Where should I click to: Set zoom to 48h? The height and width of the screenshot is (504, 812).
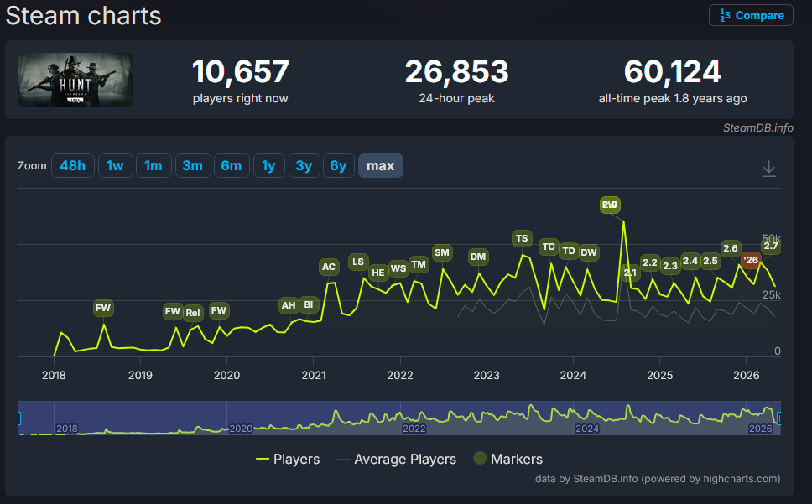[72, 165]
